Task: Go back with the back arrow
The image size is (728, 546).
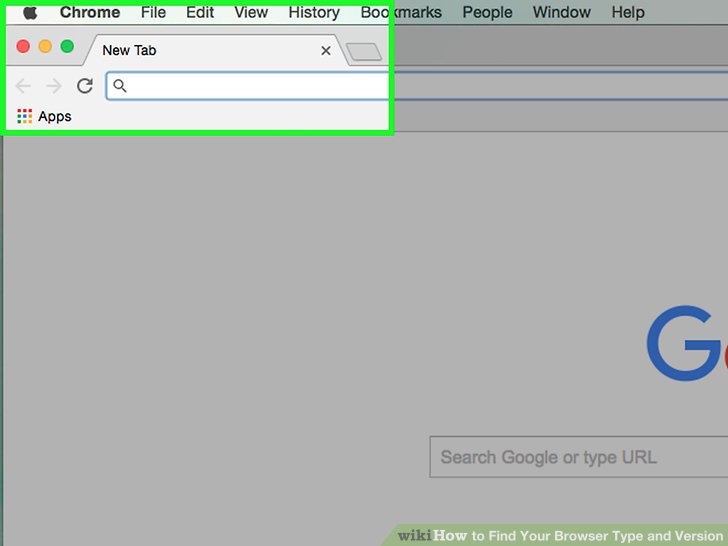Action: [x=23, y=86]
